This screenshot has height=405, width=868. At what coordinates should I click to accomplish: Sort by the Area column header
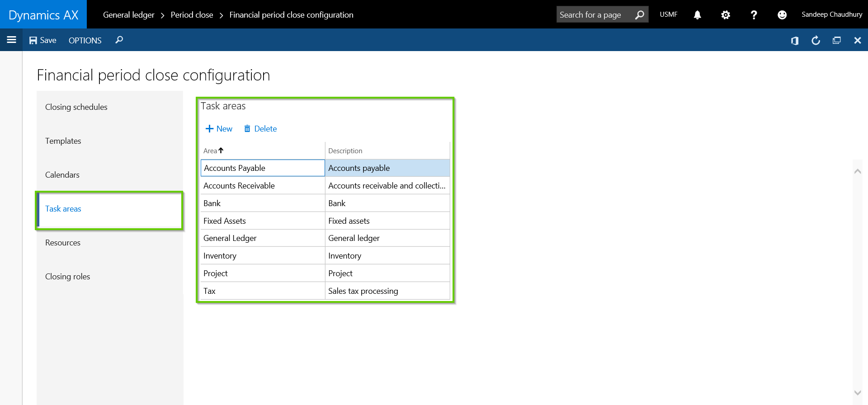point(211,151)
